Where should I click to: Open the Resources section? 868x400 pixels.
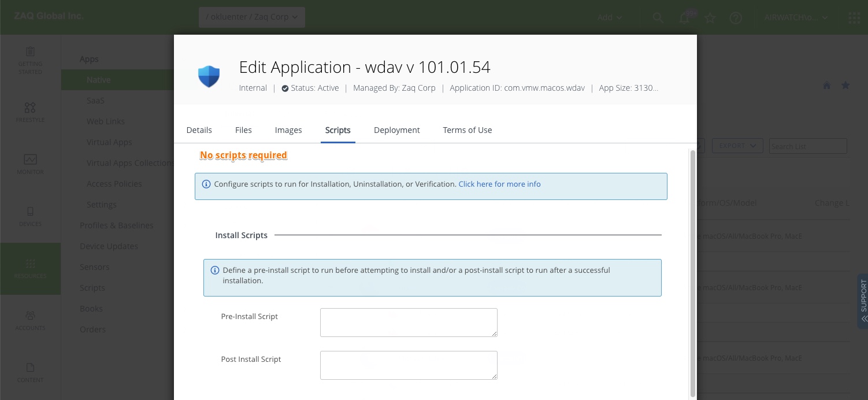pos(30,268)
